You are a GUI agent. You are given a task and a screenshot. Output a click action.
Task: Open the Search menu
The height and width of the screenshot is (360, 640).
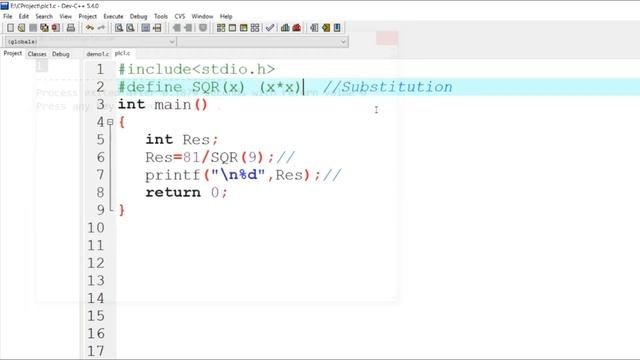tap(44, 16)
